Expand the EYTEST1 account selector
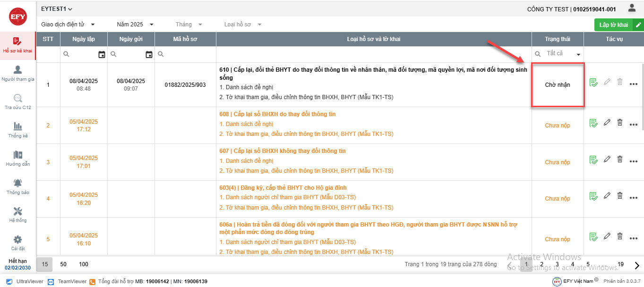644x287 pixels. point(57,9)
